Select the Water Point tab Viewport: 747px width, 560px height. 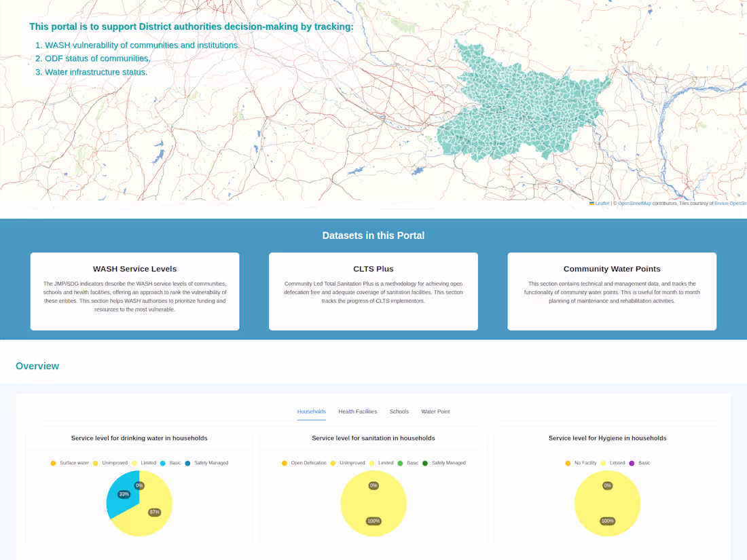(435, 411)
